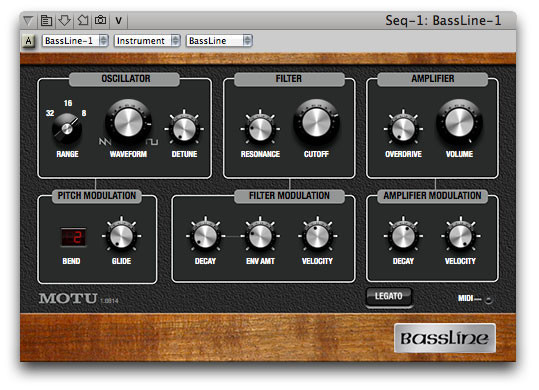Click the Filter Modulation section header
The image size is (539, 390).
pos(289,196)
